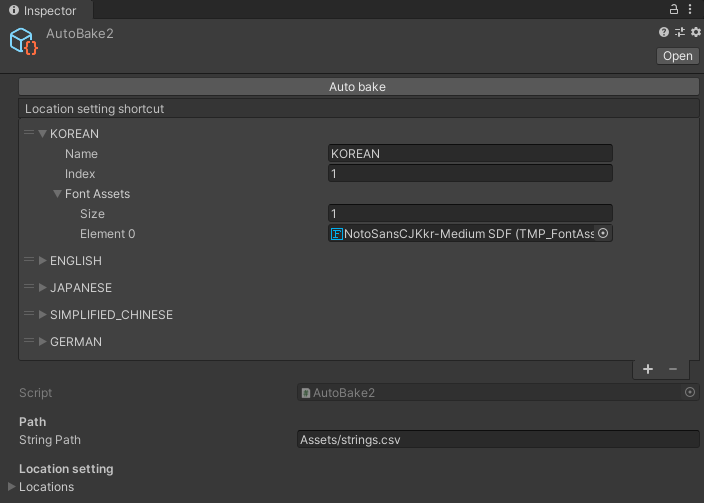Click the script file icon beside AutoBake2
Screen dimensions: 704x503
(306, 393)
